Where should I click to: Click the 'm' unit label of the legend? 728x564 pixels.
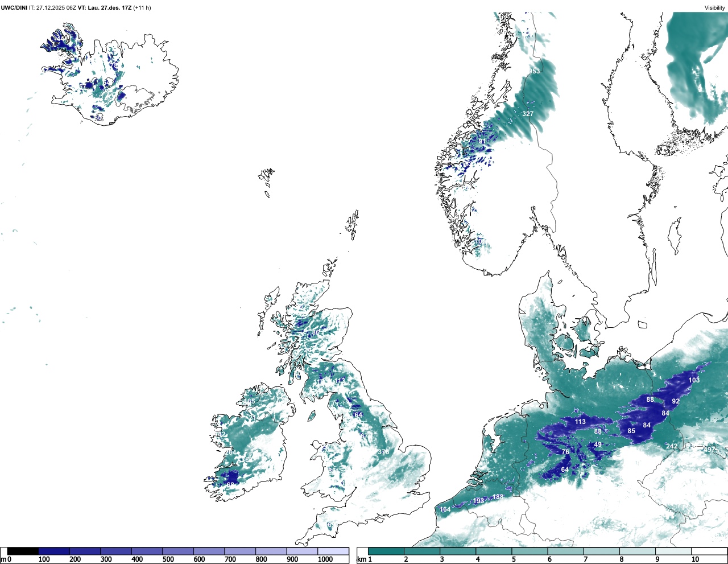(3, 559)
